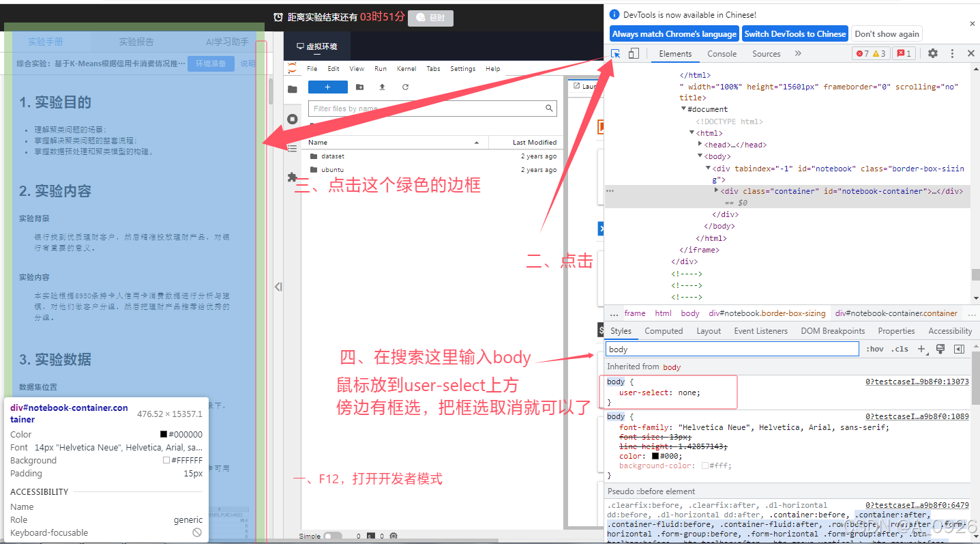Screen dimensions: 980x544
Task: Click div#notebook-container.container breadcrumb
Action: pyautogui.click(x=896, y=313)
